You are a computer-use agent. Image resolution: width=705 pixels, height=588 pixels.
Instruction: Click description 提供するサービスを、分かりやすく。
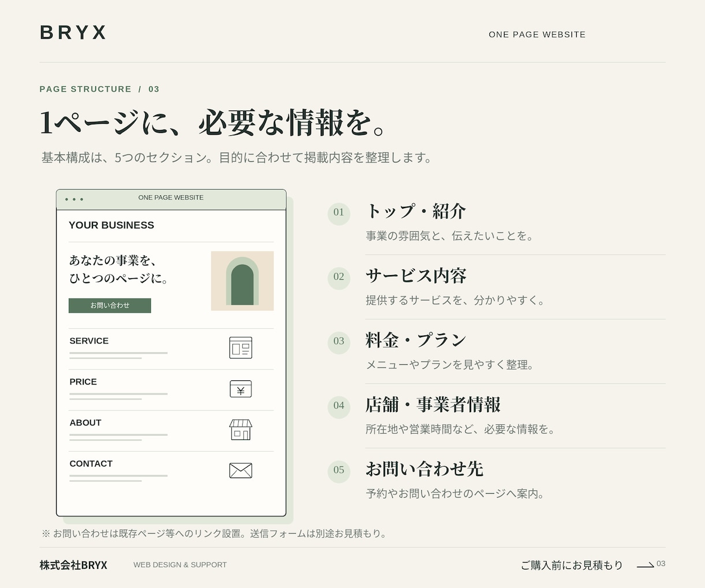coord(456,301)
